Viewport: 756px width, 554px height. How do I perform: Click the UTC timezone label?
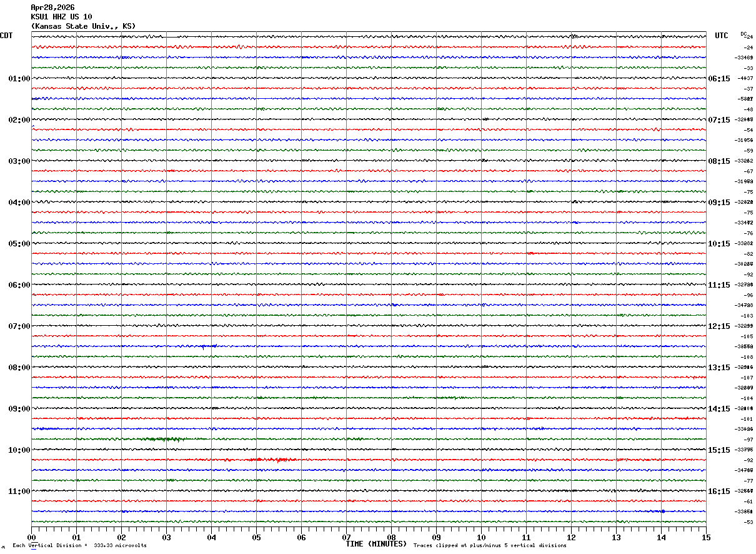(x=722, y=36)
